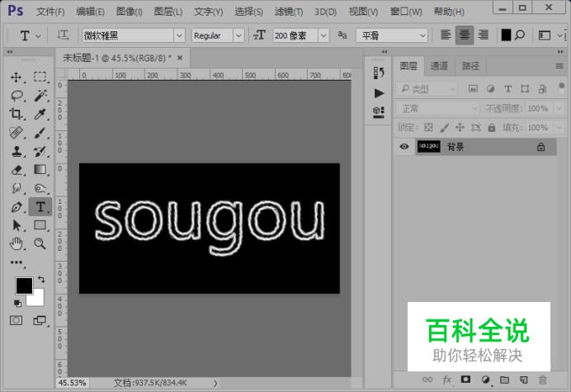The height and width of the screenshot is (392, 571).
Task: Hide the 背景 layer visibility eye
Action: [403, 147]
